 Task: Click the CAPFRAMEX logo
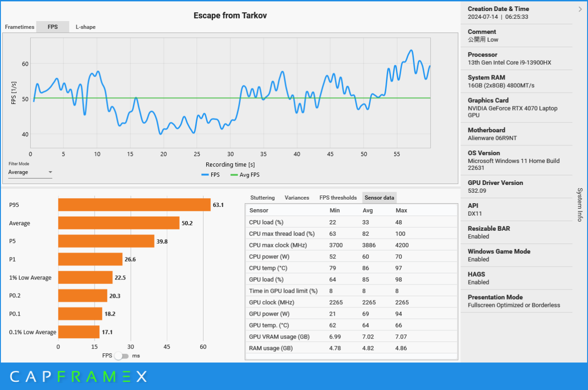tap(79, 377)
